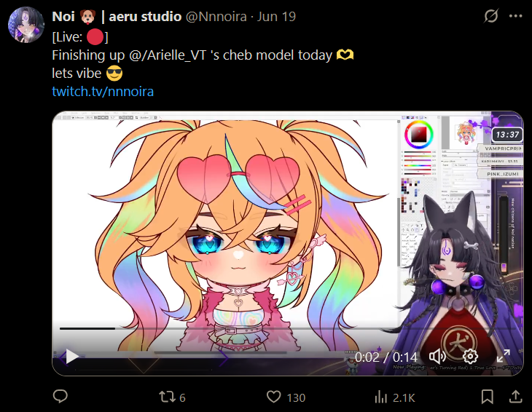This screenshot has height=412, width=532.
Task: Open the reply comment icon
Action: pyautogui.click(x=60, y=397)
